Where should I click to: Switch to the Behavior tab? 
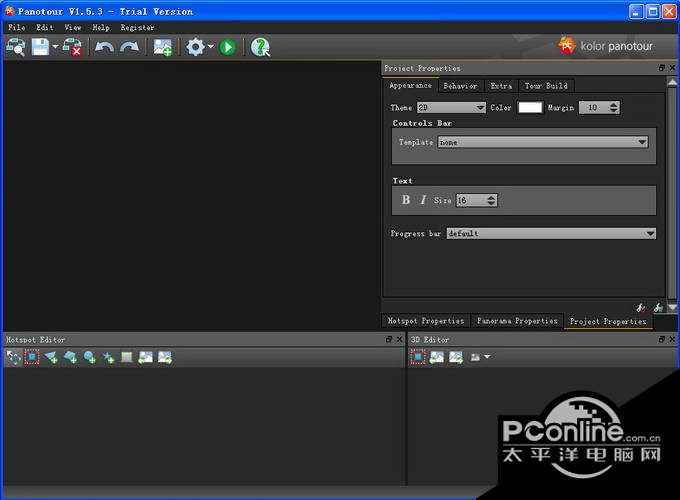pos(460,86)
